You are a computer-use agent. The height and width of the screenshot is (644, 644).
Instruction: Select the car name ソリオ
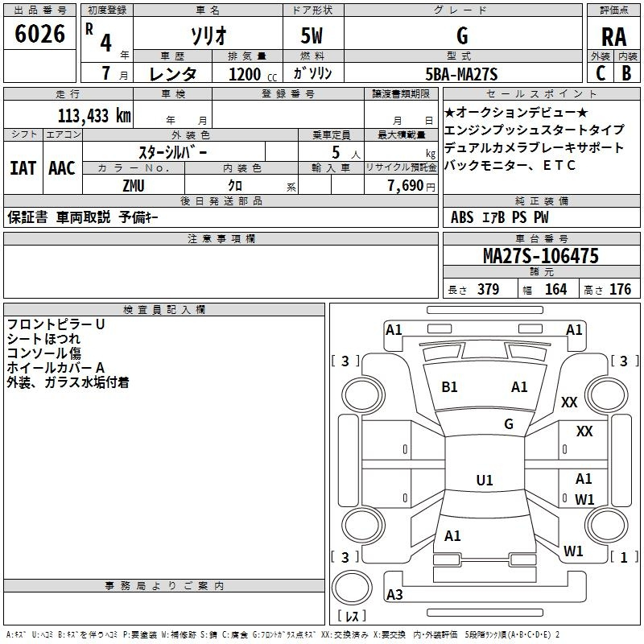click(208, 35)
